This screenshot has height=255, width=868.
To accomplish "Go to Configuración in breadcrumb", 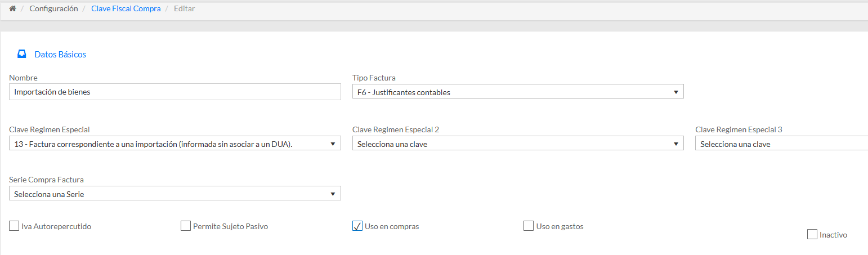I will (x=53, y=9).
